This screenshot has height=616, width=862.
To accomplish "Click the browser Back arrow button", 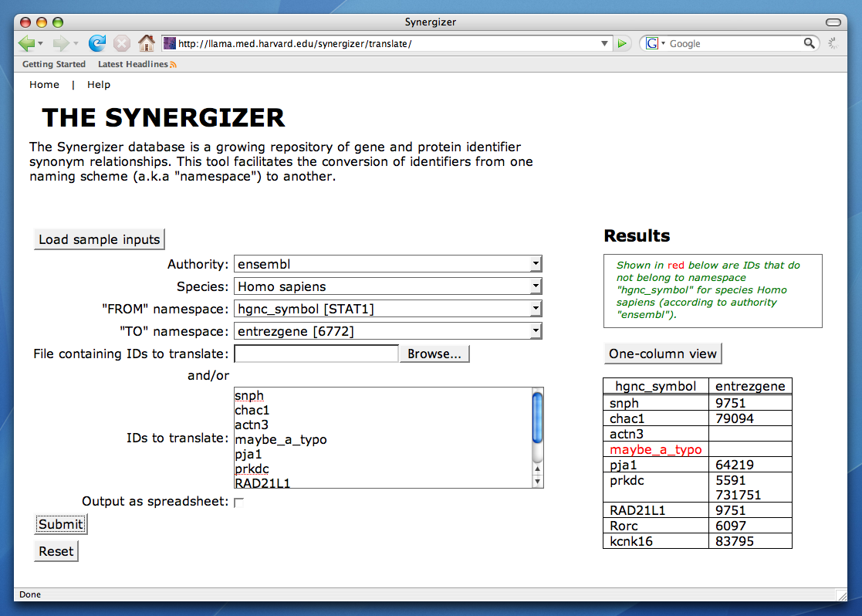I will (x=26, y=43).
